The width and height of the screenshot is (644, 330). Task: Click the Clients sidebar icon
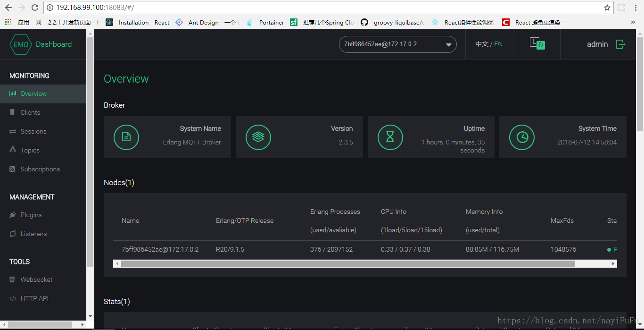[12, 112]
